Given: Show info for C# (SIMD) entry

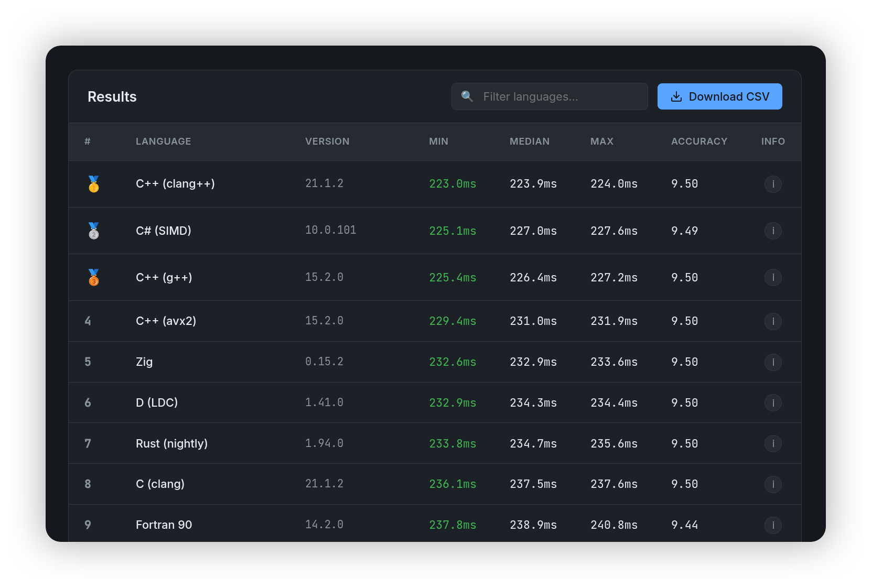Looking at the screenshot, I should (773, 231).
